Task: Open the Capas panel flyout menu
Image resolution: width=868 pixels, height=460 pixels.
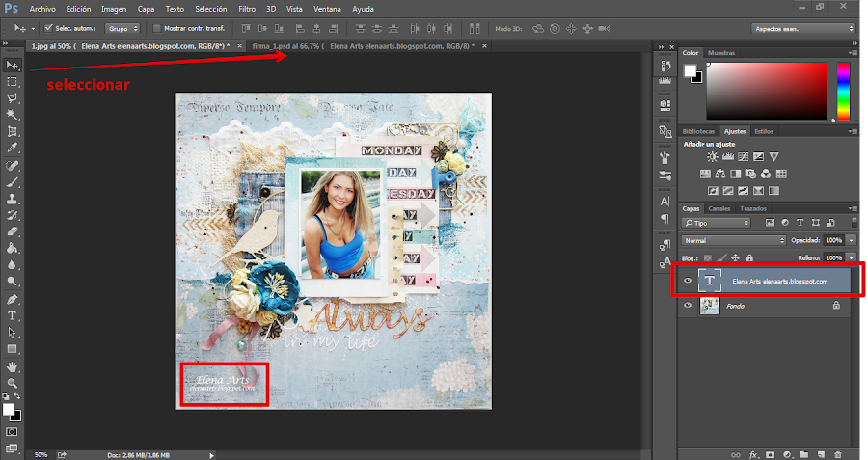Action: 854,208
